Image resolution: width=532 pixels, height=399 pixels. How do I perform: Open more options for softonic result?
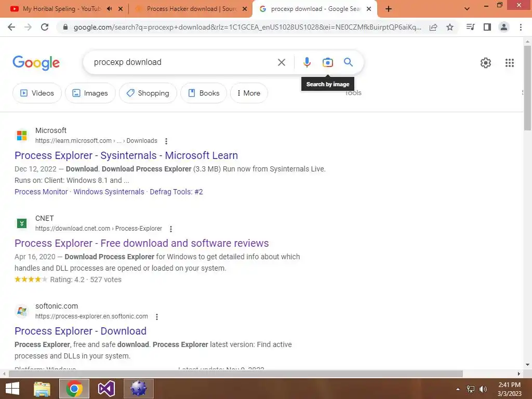tap(156, 317)
